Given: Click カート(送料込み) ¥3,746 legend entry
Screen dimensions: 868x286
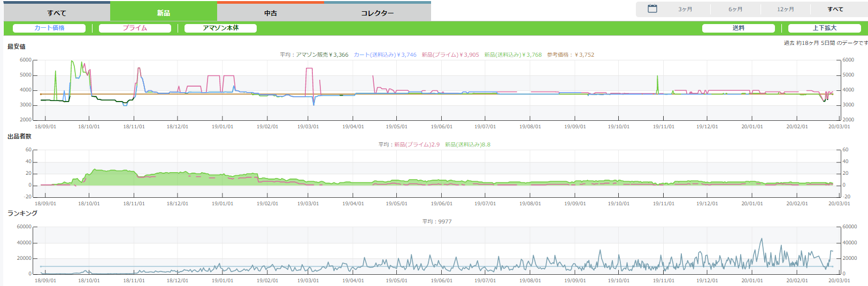Looking at the screenshot, I should pos(385,55).
